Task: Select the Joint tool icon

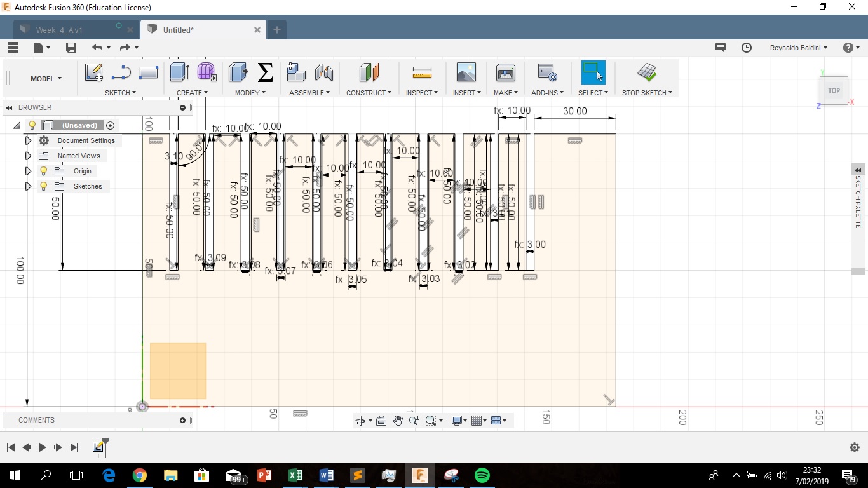Action: [x=324, y=72]
